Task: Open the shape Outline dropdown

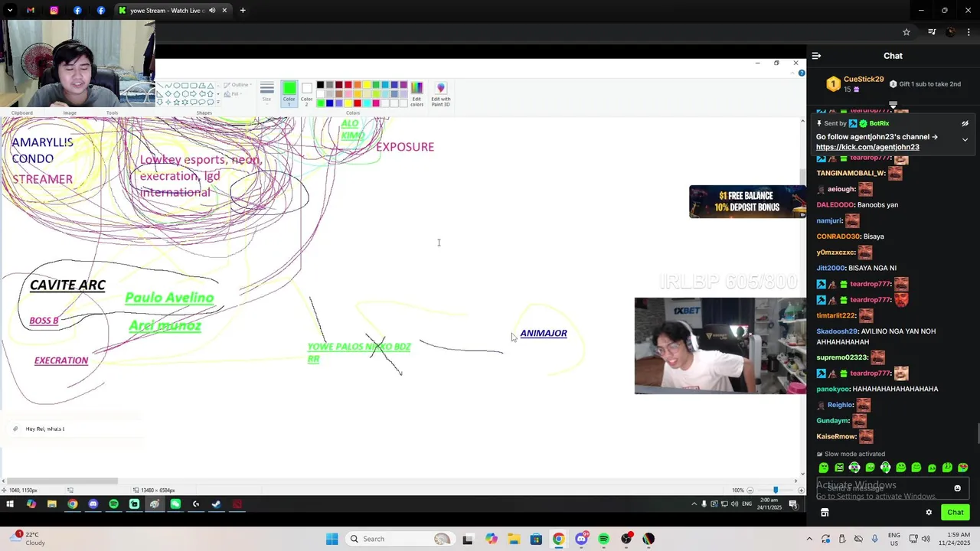Action: (x=240, y=85)
